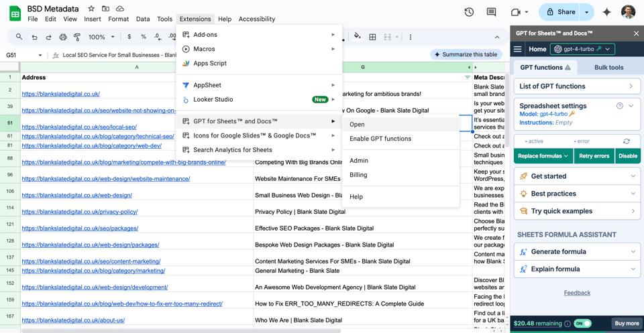The width and height of the screenshot is (644, 333).
Task: Open the Feedback link
Action: [577, 293]
